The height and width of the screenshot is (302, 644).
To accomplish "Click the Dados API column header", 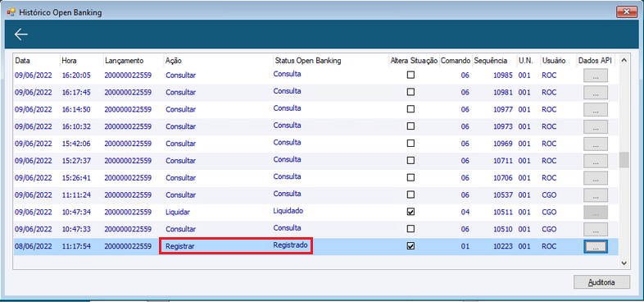I will pos(596,61).
